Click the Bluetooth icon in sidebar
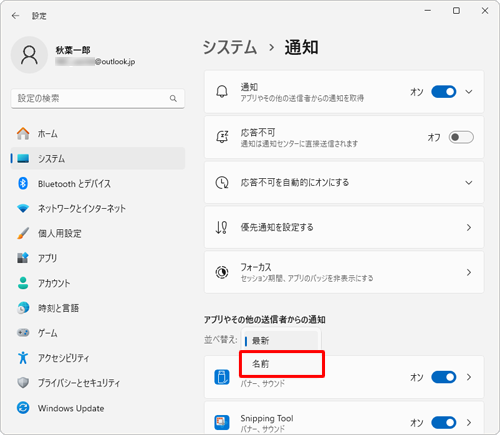Image resolution: width=500 pixels, height=435 pixels. 23,183
